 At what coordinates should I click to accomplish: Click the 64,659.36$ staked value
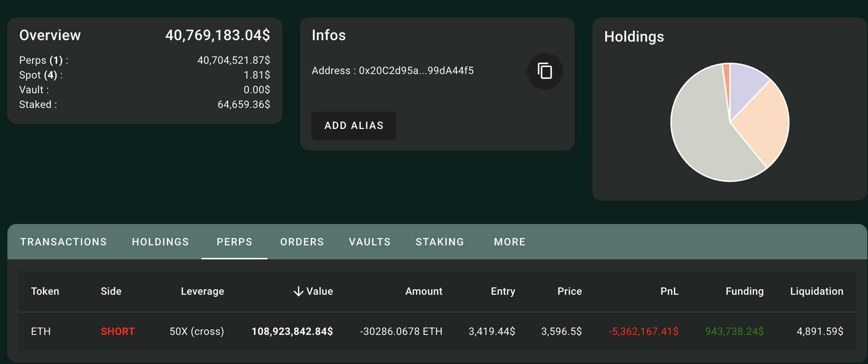click(244, 105)
